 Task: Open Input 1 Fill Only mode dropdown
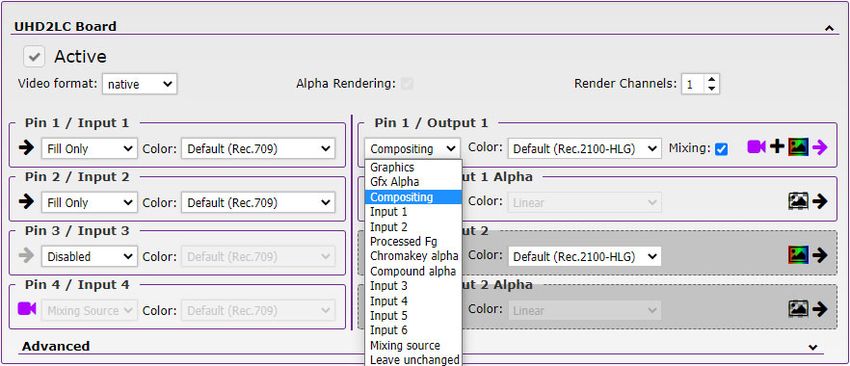(89, 149)
